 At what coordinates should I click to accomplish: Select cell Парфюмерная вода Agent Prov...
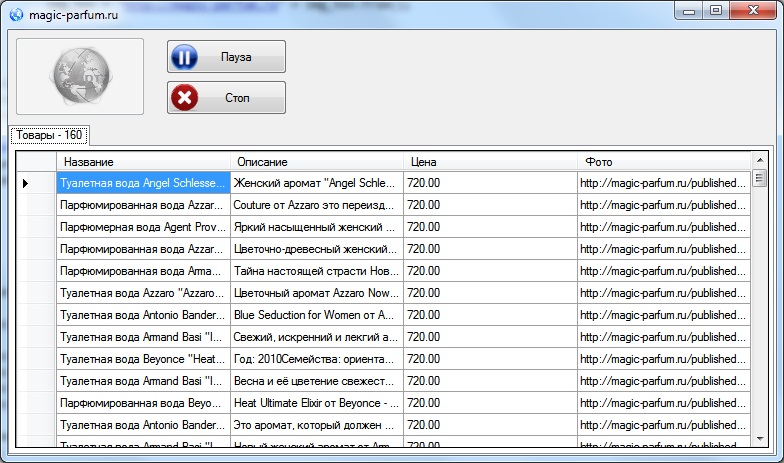143,227
